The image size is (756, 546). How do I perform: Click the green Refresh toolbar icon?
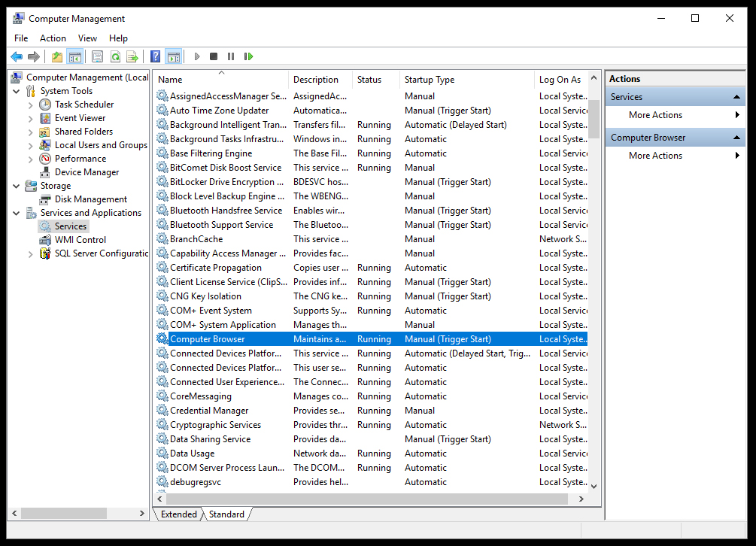pos(115,57)
